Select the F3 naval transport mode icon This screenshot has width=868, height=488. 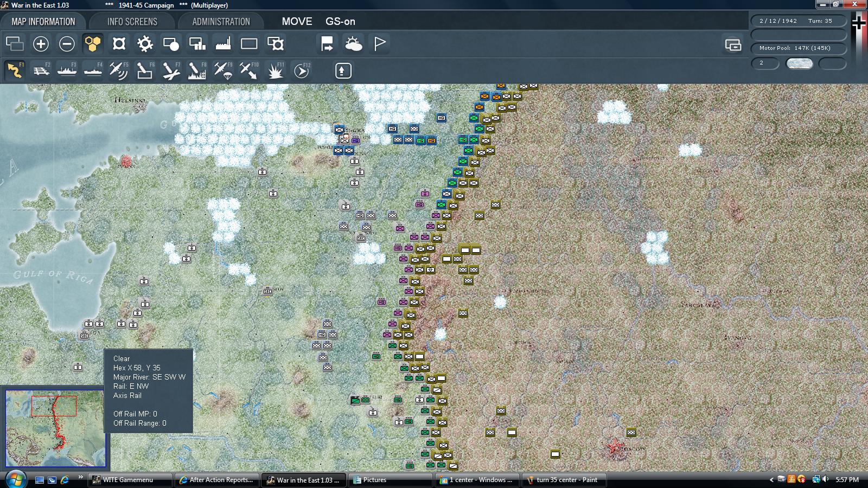66,70
